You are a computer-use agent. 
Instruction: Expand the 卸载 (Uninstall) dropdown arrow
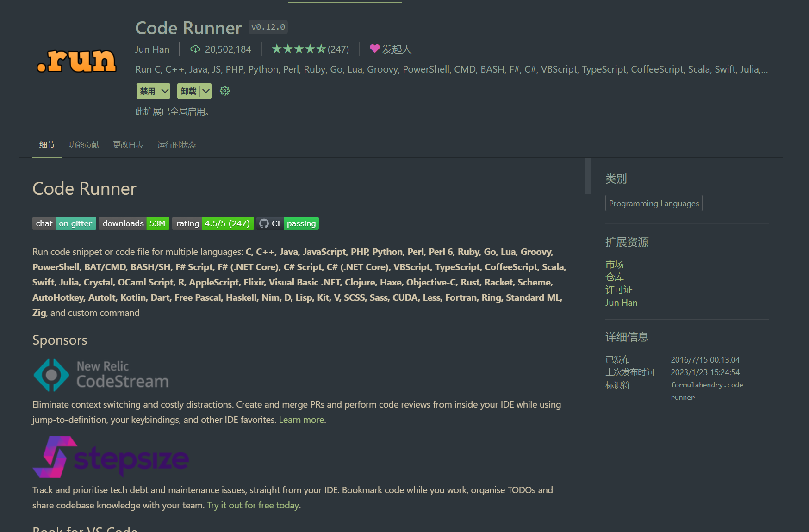click(x=206, y=91)
